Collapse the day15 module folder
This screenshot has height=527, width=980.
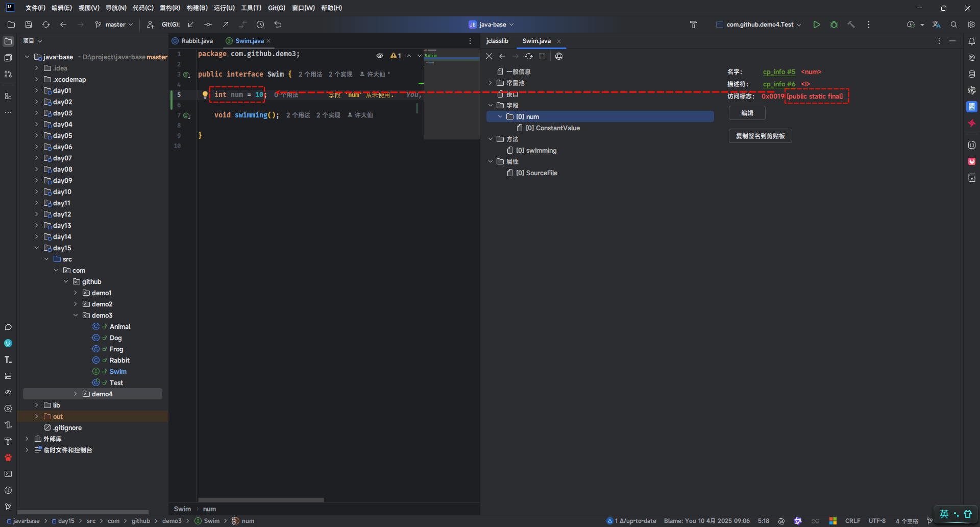(x=37, y=248)
